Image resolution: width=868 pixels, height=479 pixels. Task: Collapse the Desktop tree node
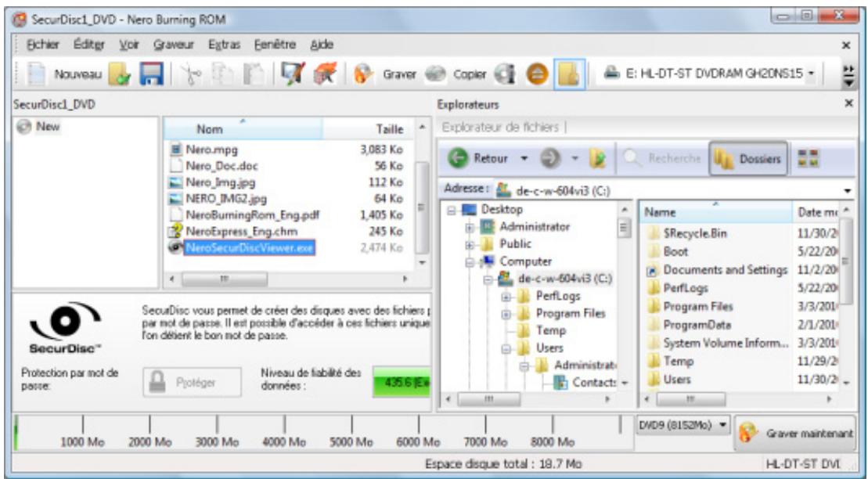coord(451,210)
